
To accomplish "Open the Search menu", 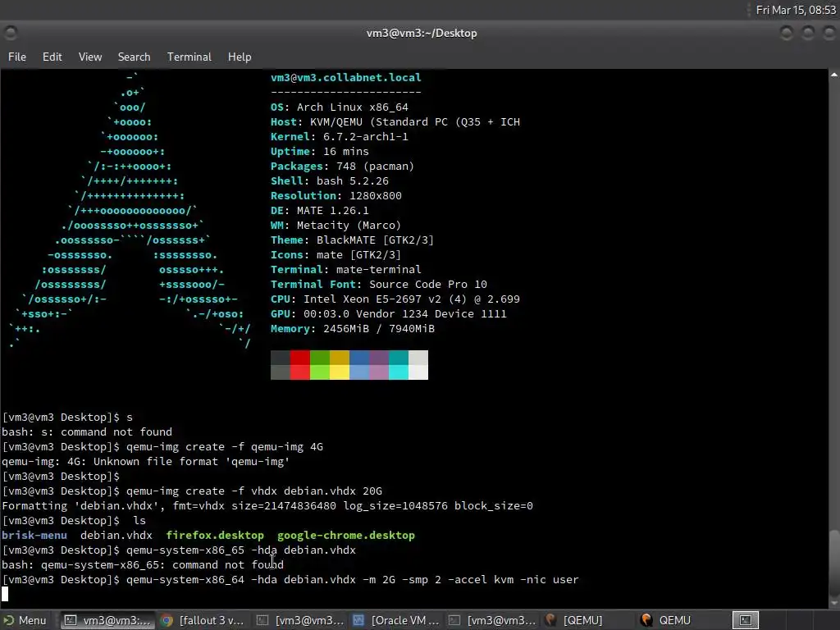I will pyautogui.click(x=134, y=57).
